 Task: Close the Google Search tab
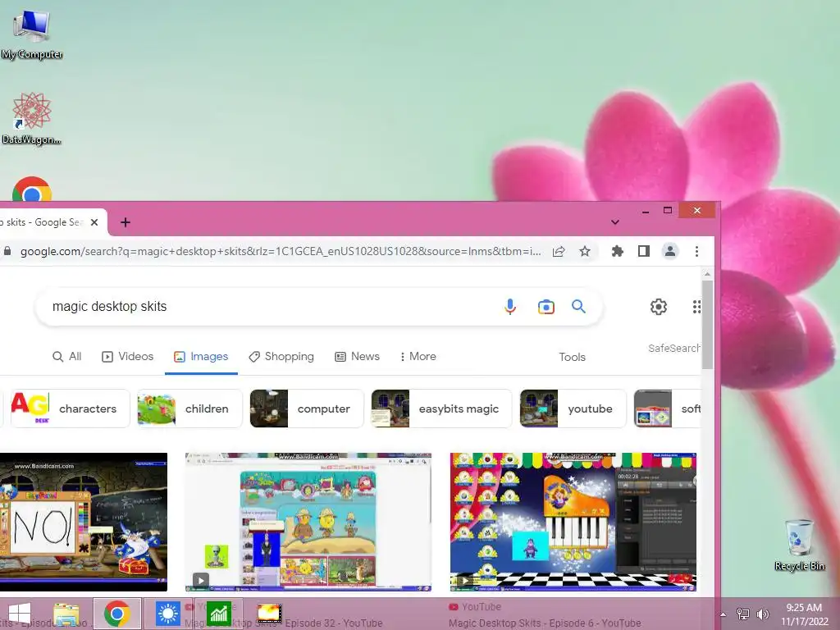pyautogui.click(x=94, y=222)
